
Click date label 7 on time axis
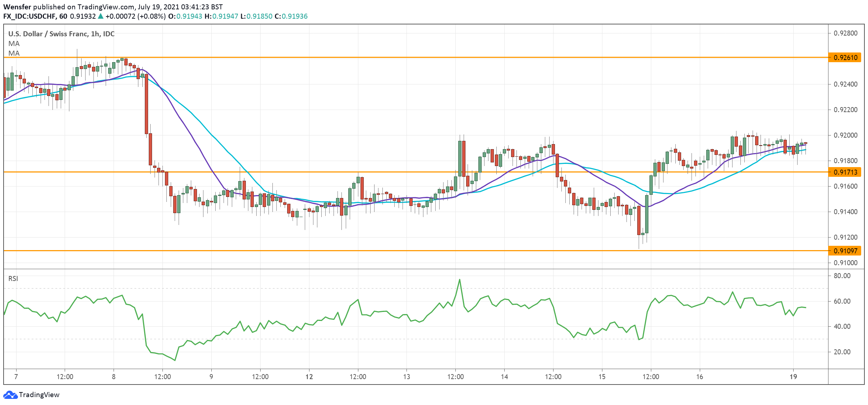coord(16,377)
